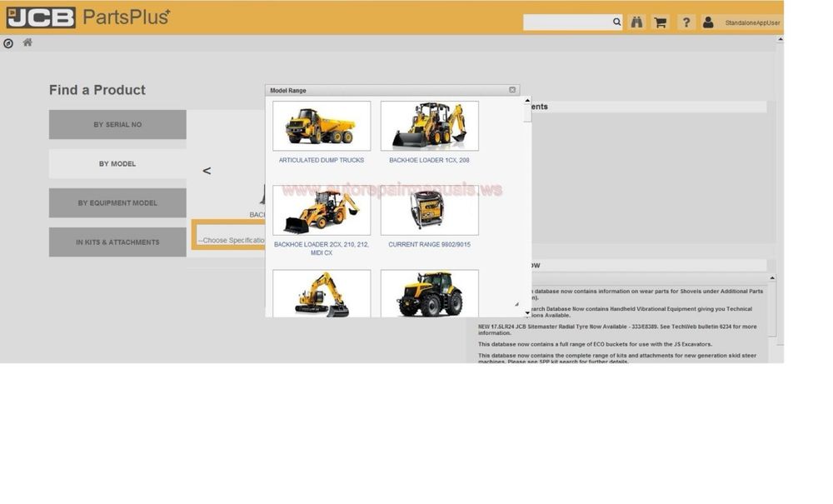833x504 pixels.
Task: Click the Model Range scrollbar up arrow
Action: click(527, 100)
